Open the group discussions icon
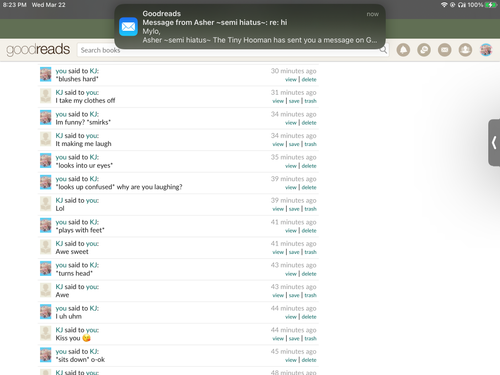The image size is (500, 375). tap(424, 50)
